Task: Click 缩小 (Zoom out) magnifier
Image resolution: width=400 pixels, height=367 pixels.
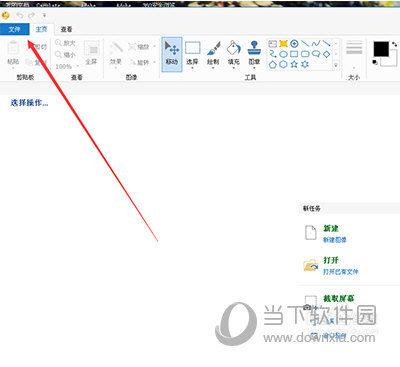Action: click(65, 54)
